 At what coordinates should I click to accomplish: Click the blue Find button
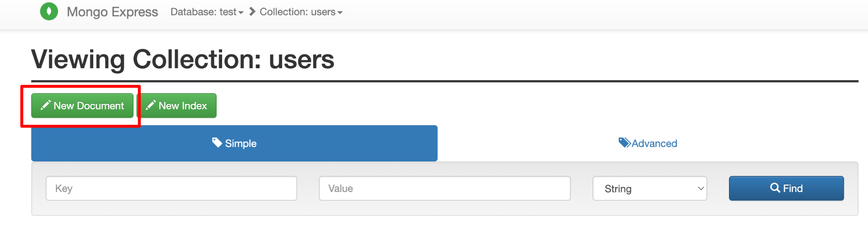pos(786,188)
